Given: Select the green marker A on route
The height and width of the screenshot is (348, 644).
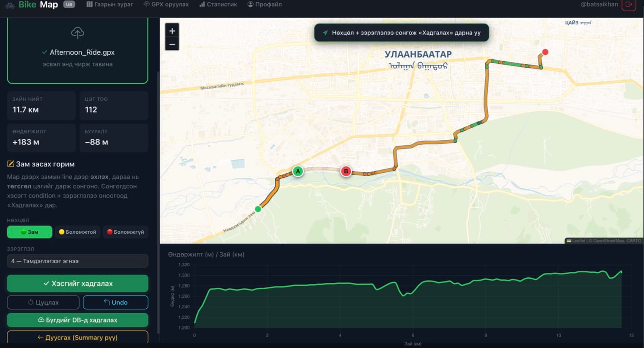Looking at the screenshot, I should point(298,171).
